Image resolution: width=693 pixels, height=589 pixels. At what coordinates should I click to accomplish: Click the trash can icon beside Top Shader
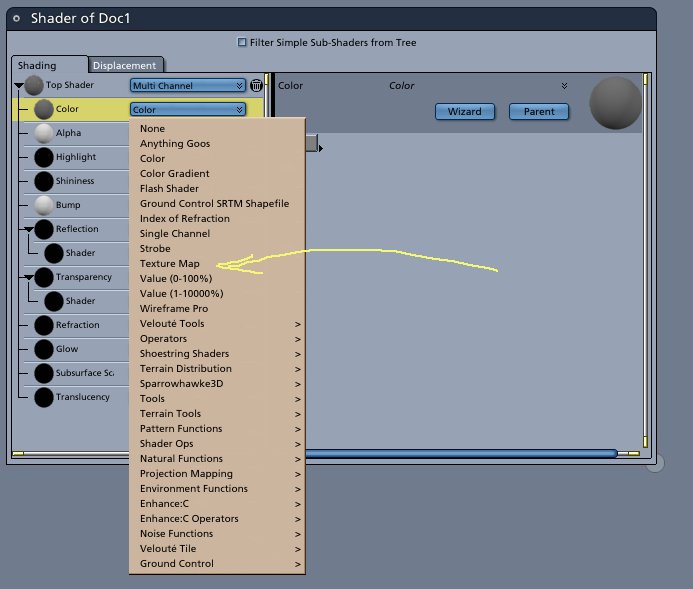coord(256,85)
